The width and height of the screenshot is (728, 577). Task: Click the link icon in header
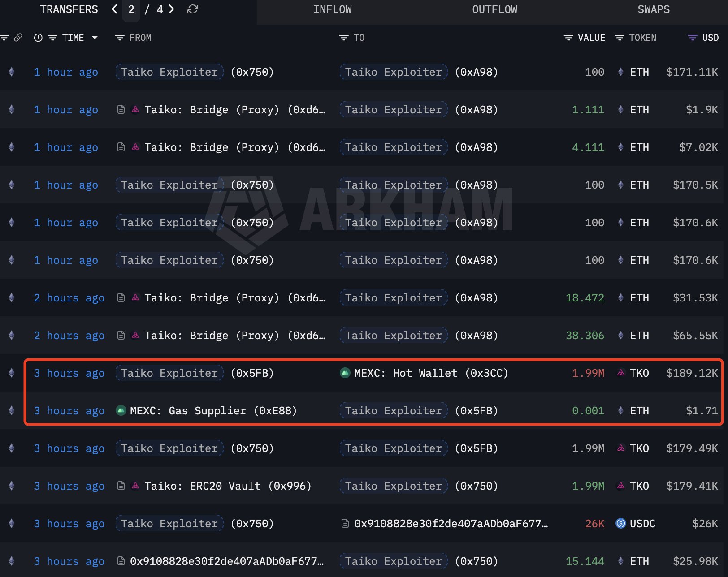tap(18, 38)
